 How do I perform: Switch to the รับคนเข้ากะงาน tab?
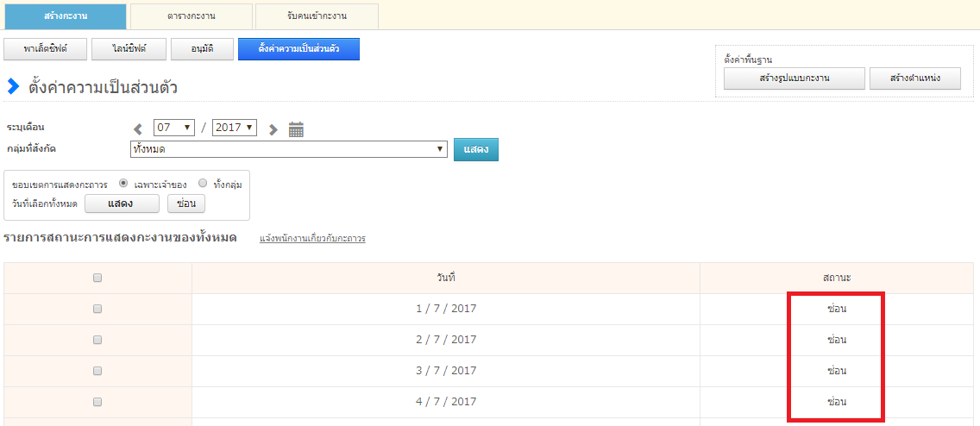(317, 16)
